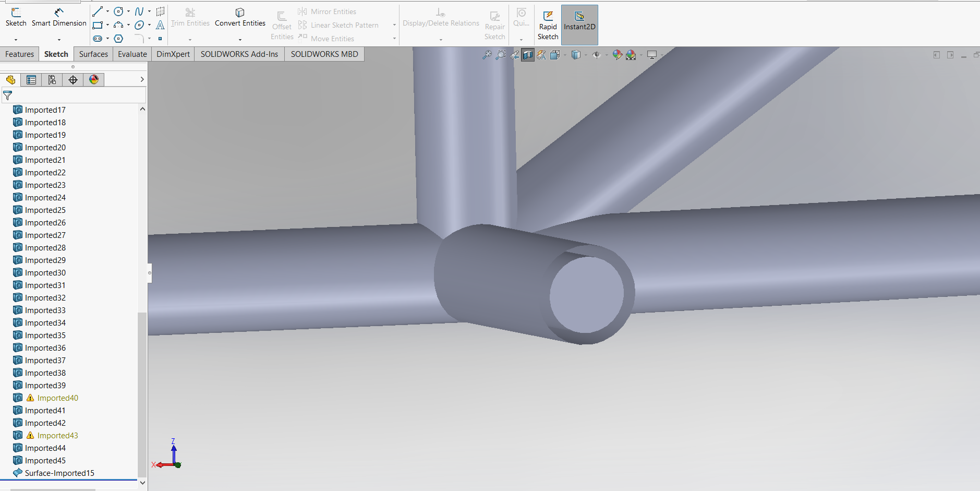This screenshot has width=980, height=491.
Task: Open Dynamic Annotation Views tool
Action: [541, 54]
